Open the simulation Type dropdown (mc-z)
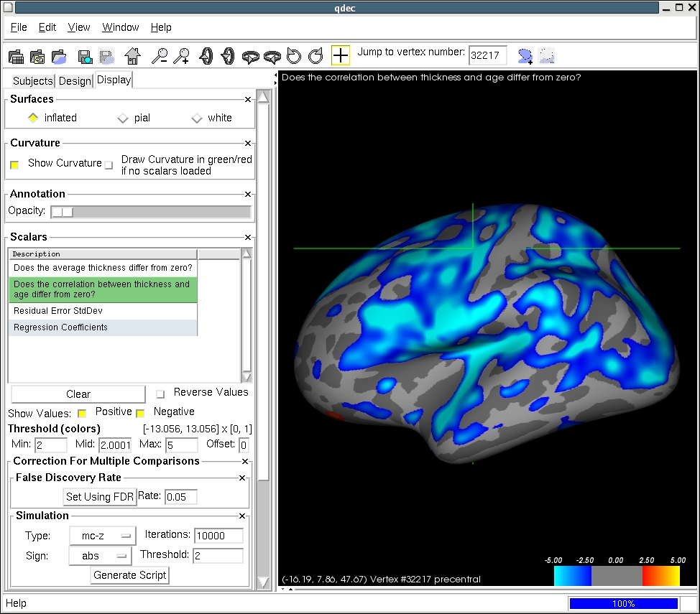The image size is (700, 614). (102, 536)
